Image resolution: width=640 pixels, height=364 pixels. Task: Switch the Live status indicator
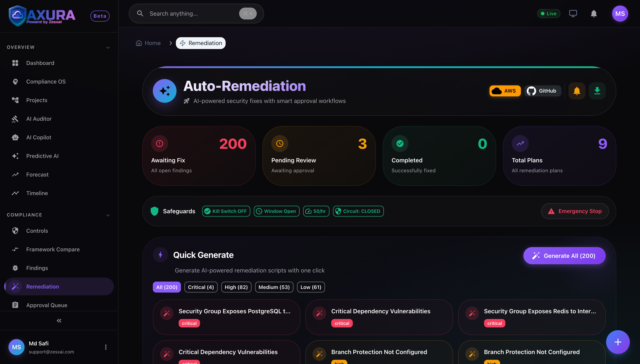[549, 14]
